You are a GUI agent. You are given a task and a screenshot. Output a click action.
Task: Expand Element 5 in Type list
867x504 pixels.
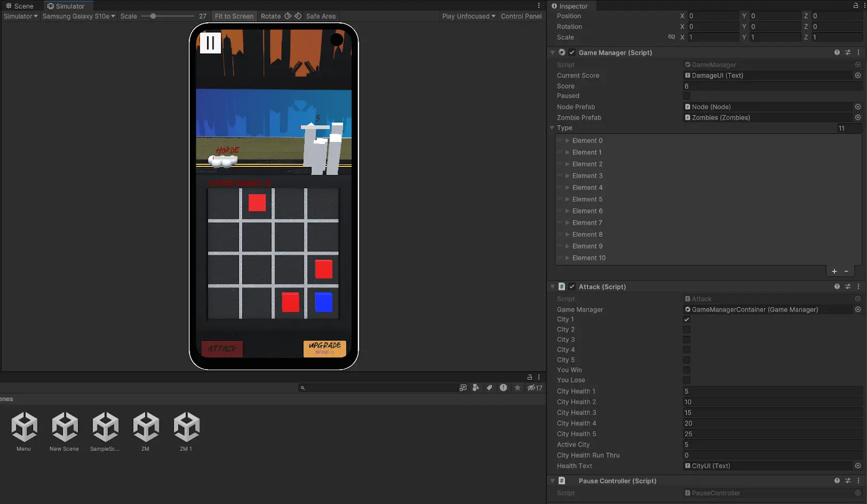(x=567, y=199)
